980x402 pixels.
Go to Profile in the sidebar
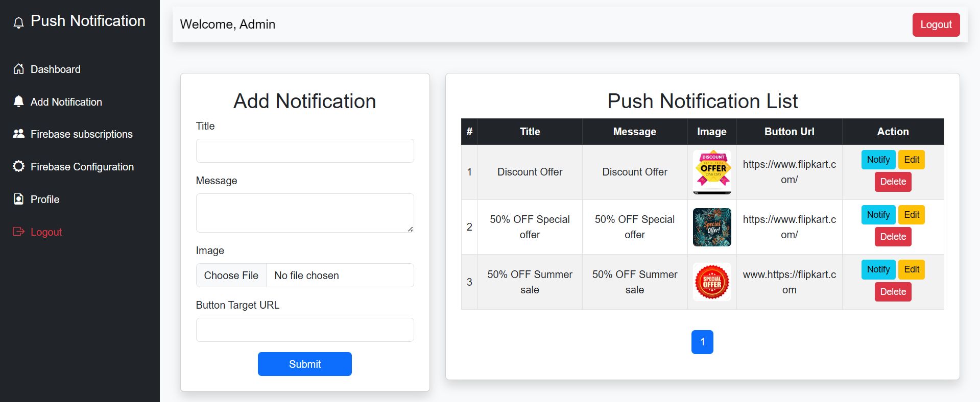click(x=45, y=199)
